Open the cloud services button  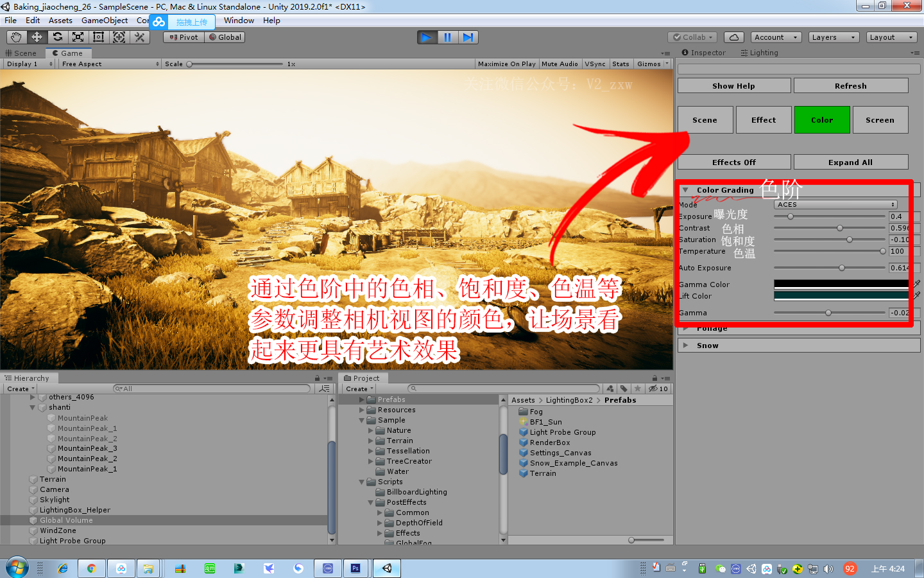click(x=734, y=37)
